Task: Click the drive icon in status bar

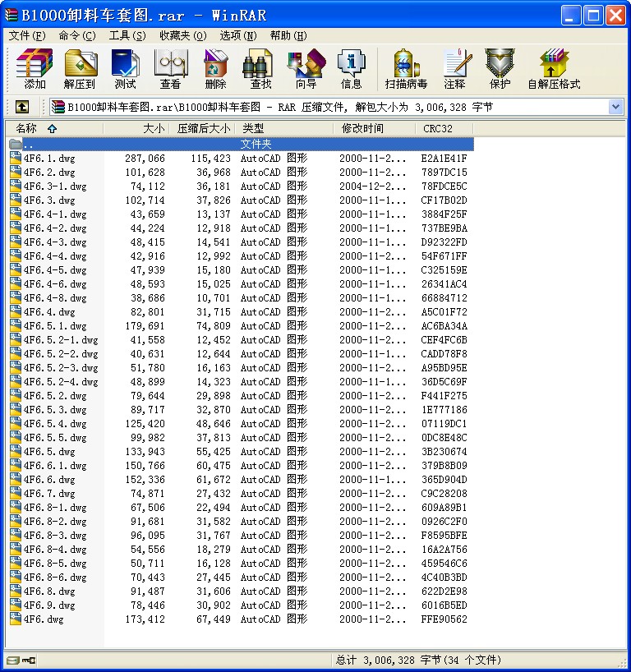Action: 13,660
